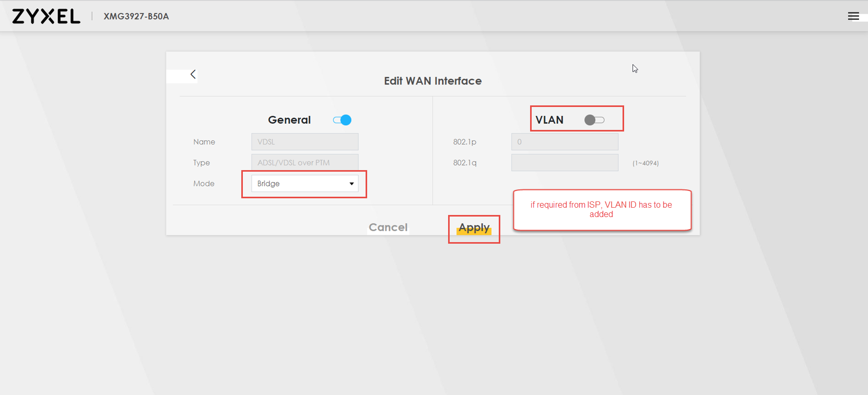Click the Mode label

204,184
